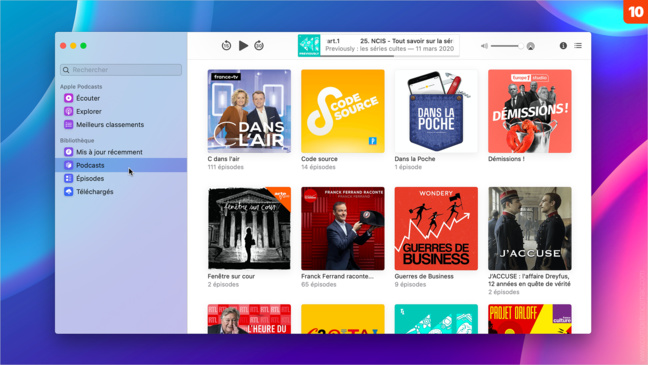Click the skip back 15 seconds button
Screen dimensions: 648x365
tap(226, 45)
